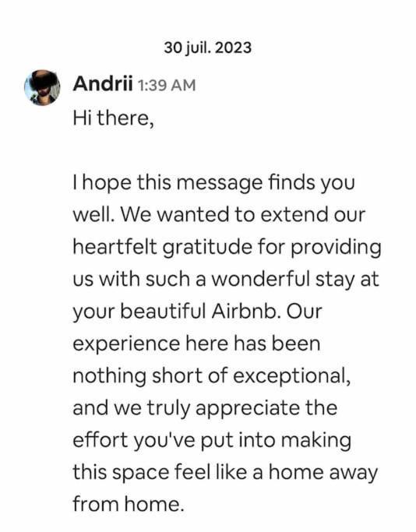Click the word 'gratitude' in the message
The width and height of the screenshot is (416, 532).
click(207, 248)
